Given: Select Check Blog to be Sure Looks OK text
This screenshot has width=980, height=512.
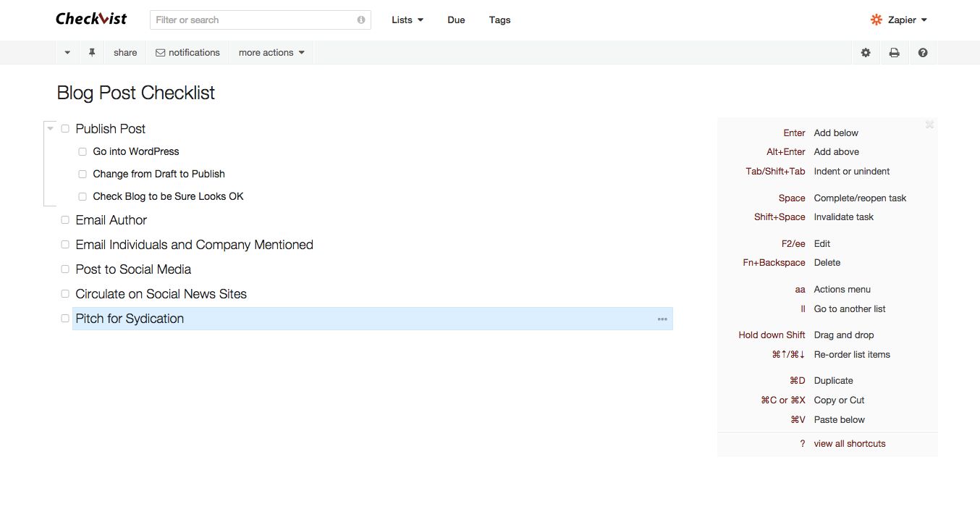Looking at the screenshot, I should point(169,197).
